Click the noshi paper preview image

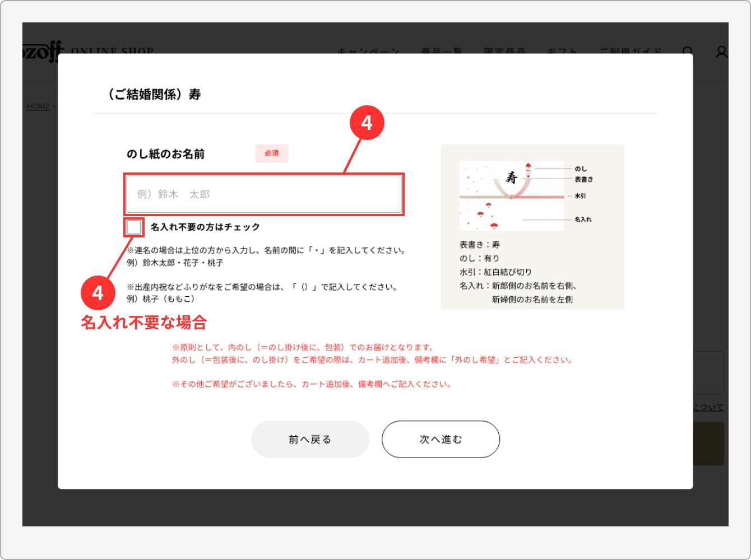[512, 196]
